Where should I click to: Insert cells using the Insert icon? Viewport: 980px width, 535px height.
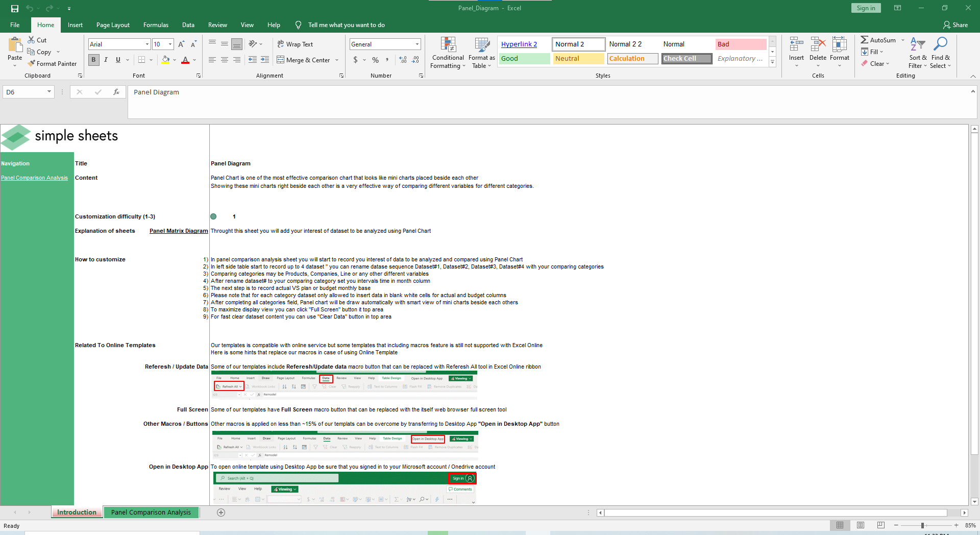[x=796, y=44]
